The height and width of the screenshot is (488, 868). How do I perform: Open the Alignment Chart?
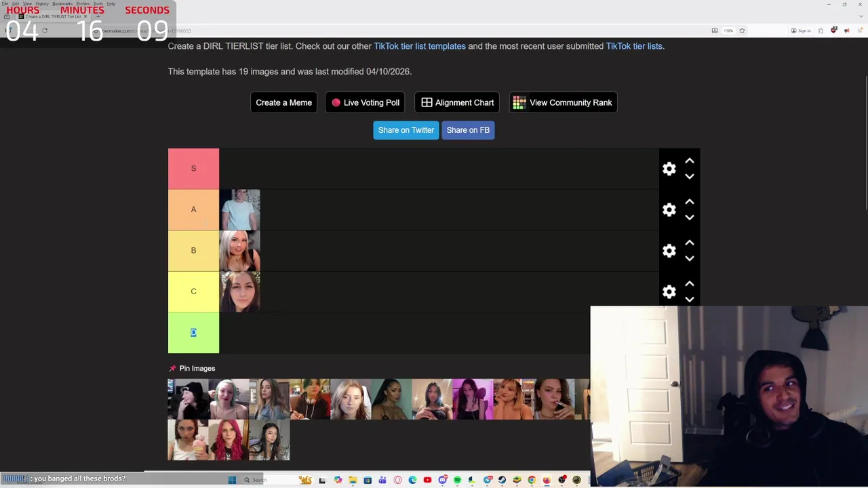tap(458, 102)
